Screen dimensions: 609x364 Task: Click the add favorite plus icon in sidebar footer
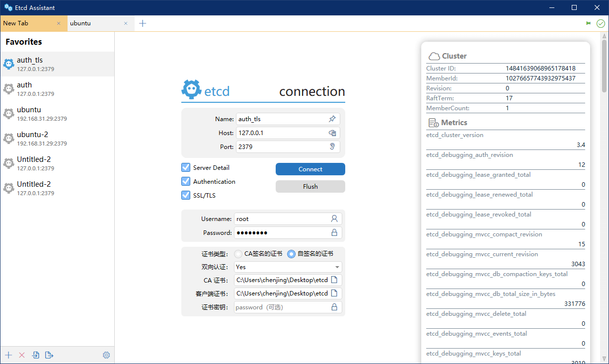coord(8,355)
